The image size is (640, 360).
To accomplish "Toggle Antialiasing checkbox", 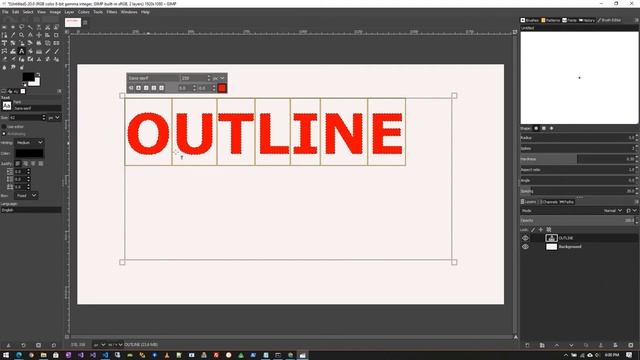I will click(4, 133).
